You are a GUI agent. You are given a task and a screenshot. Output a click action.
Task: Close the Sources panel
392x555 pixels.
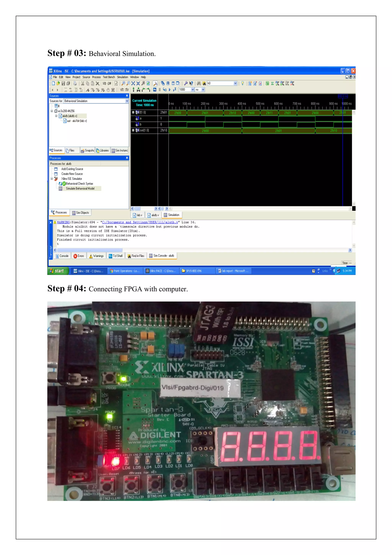click(x=127, y=96)
